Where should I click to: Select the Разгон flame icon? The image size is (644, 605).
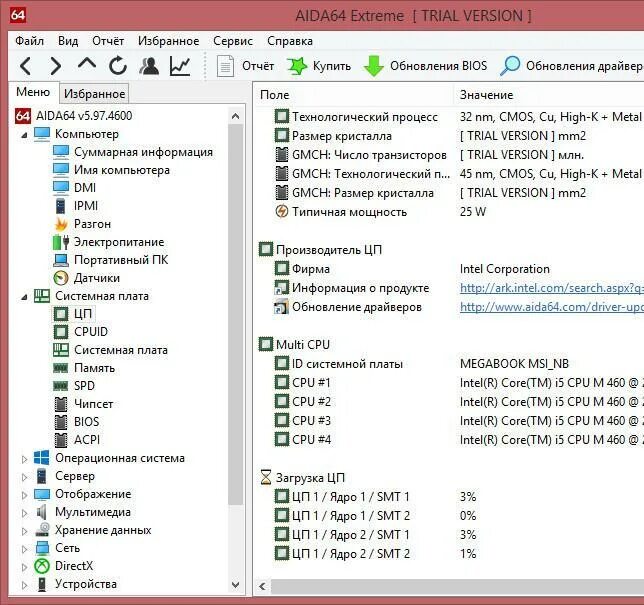61,224
